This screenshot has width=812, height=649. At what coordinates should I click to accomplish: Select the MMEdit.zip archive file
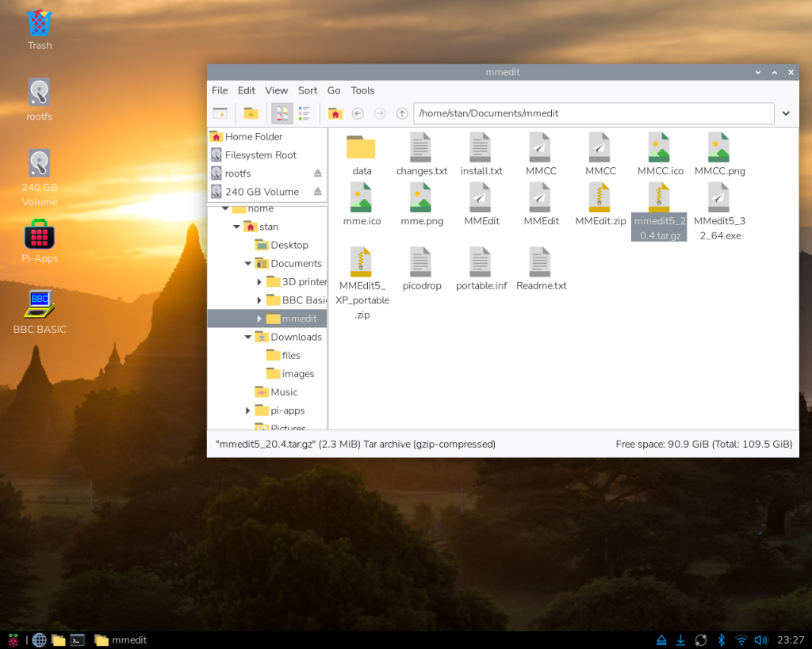tap(600, 204)
